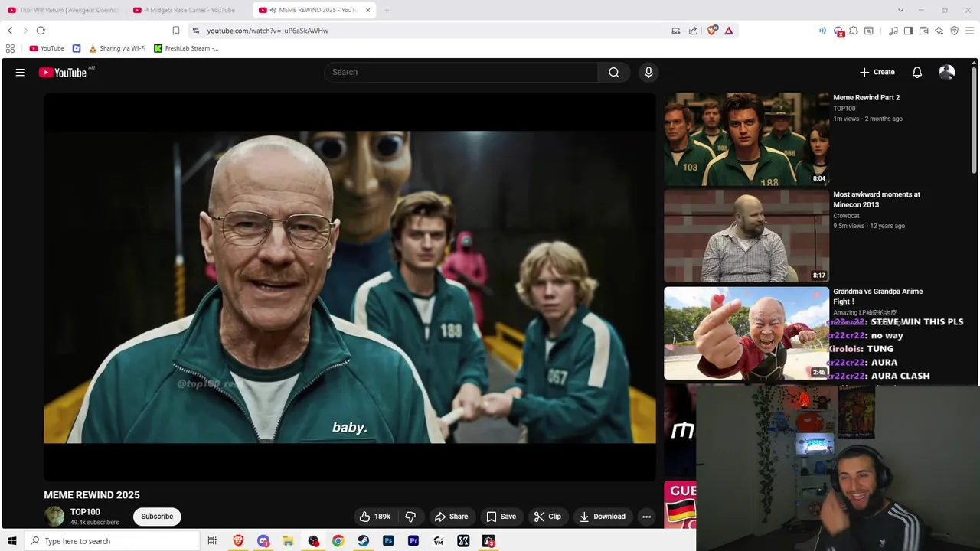Screen dimensions: 980x551
Task: Click the Crowbcat channel name
Action: pos(848,216)
